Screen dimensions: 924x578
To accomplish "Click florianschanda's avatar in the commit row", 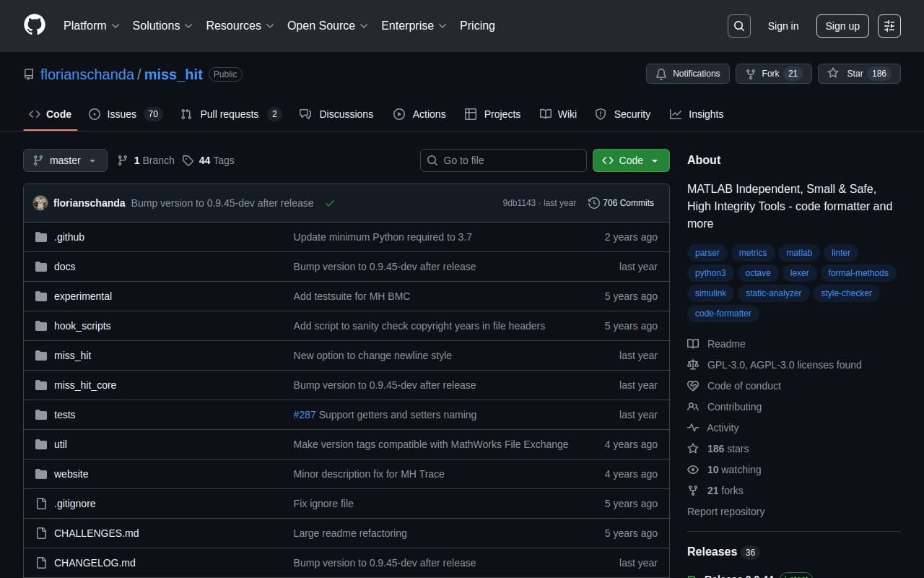I will (40, 203).
